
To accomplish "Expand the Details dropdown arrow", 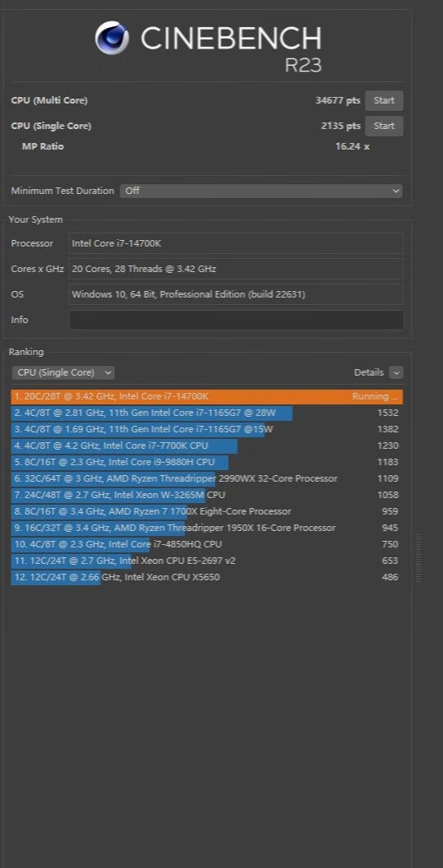I will (396, 372).
